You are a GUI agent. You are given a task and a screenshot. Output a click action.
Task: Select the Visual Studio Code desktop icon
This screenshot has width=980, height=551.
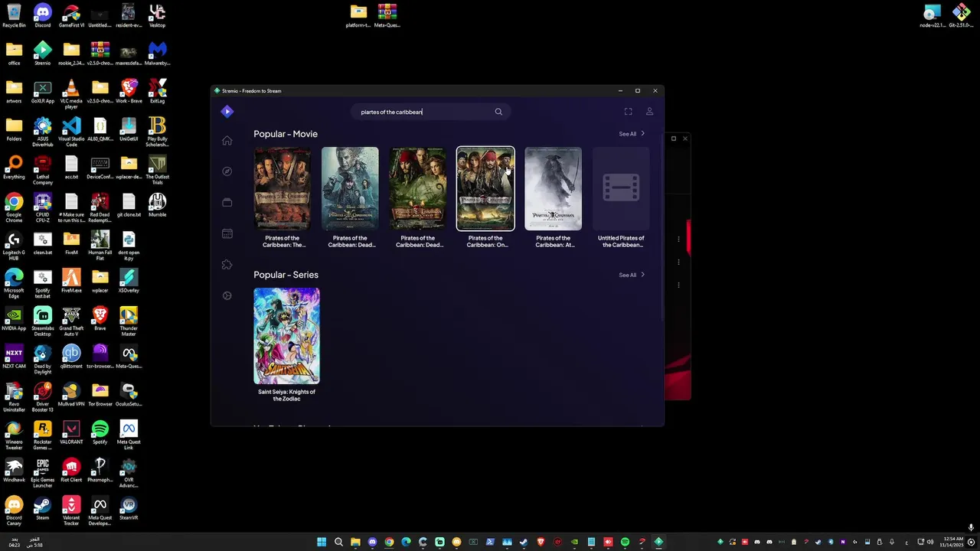(x=71, y=132)
